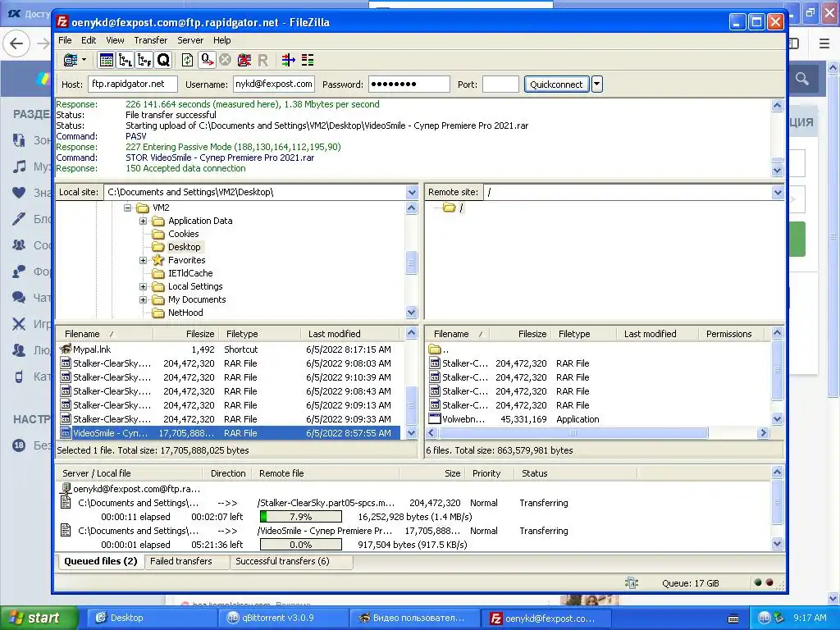Expand the Favorites folder
The width and height of the screenshot is (840, 630).
pos(143,260)
